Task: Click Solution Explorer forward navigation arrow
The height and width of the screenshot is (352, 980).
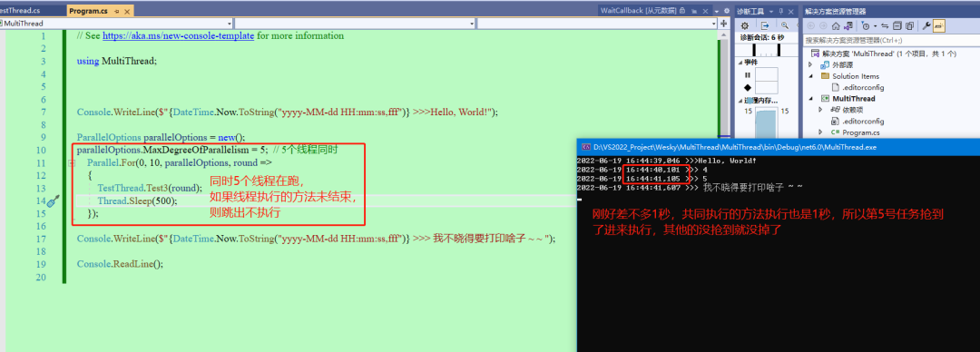Action: pyautogui.click(x=822, y=25)
